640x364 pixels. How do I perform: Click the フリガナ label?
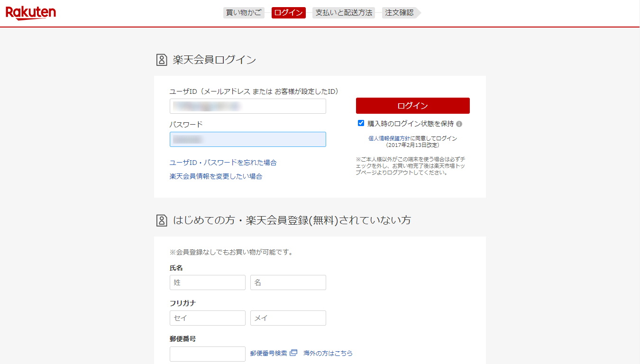(183, 303)
